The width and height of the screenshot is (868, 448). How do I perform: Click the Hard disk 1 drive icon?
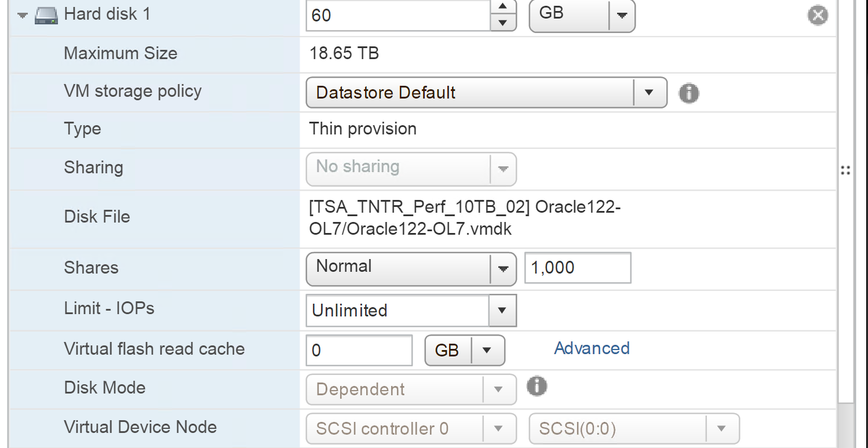[x=46, y=16]
